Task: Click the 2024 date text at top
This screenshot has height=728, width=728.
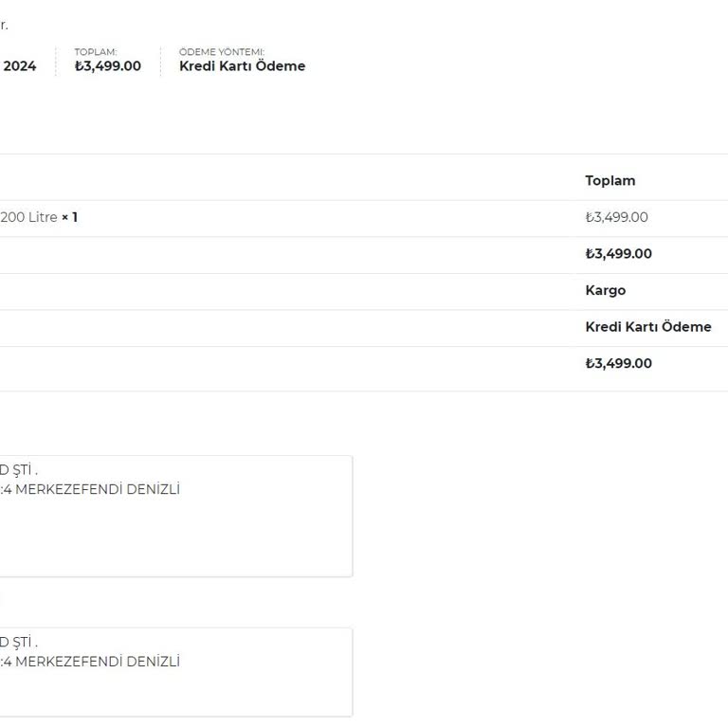Action: click(x=19, y=66)
